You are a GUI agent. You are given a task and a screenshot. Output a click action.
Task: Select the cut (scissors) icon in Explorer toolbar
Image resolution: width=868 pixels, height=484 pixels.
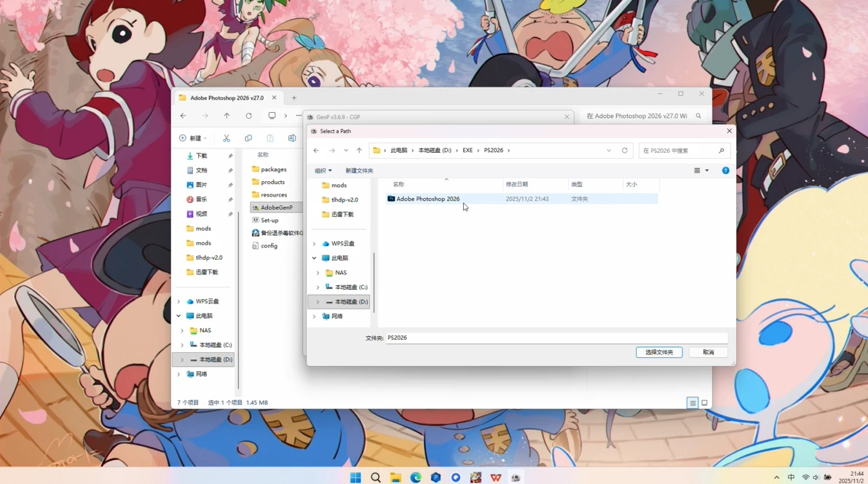[x=226, y=138]
